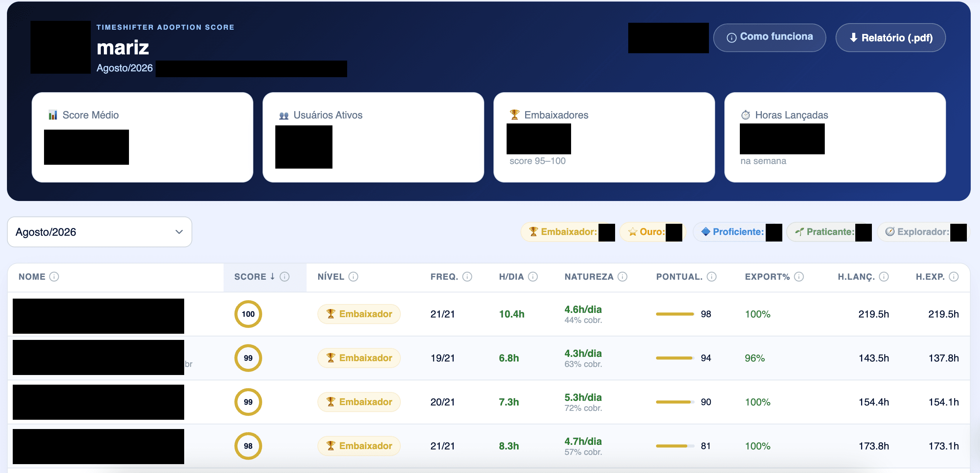This screenshot has width=980, height=473.
Task: Click the 173.8h hours launched cell
Action: point(874,446)
